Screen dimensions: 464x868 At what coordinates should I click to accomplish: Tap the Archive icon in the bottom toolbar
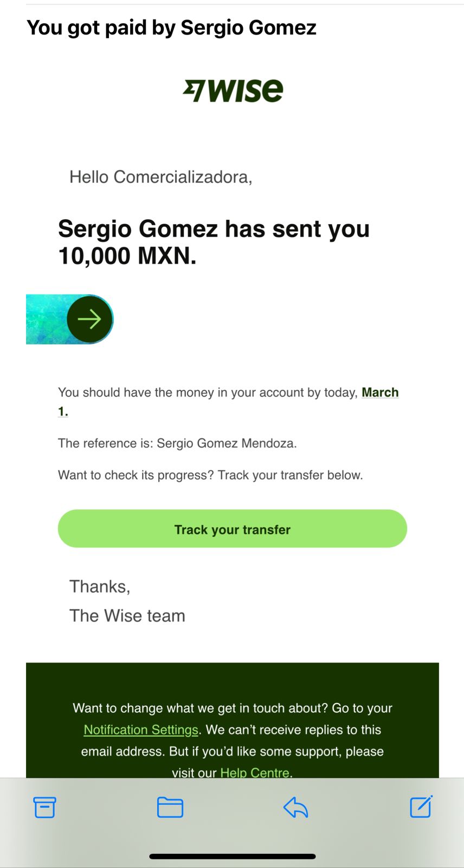tap(44, 807)
